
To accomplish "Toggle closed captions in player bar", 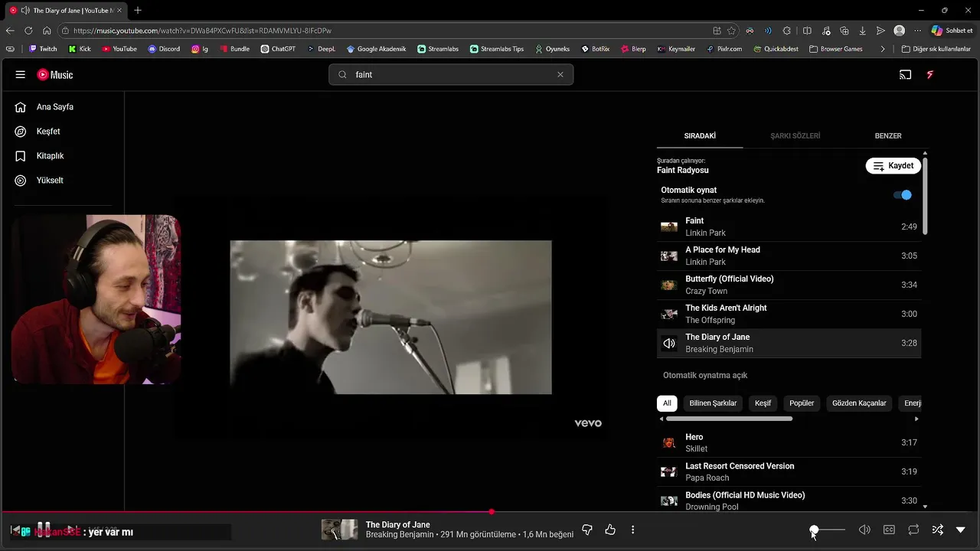I will pyautogui.click(x=889, y=530).
